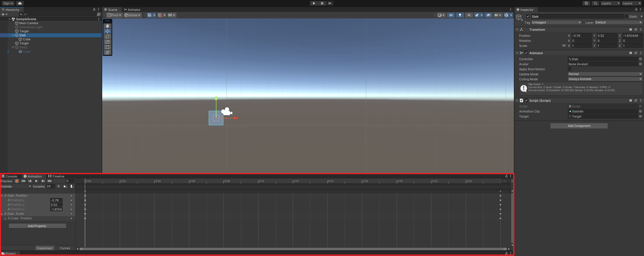Click the editor Step button
This screenshot has height=256, width=644.
[330, 3]
